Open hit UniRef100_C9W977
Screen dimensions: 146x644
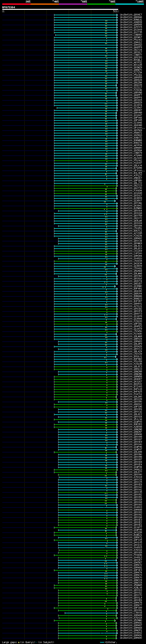coord(131,55)
